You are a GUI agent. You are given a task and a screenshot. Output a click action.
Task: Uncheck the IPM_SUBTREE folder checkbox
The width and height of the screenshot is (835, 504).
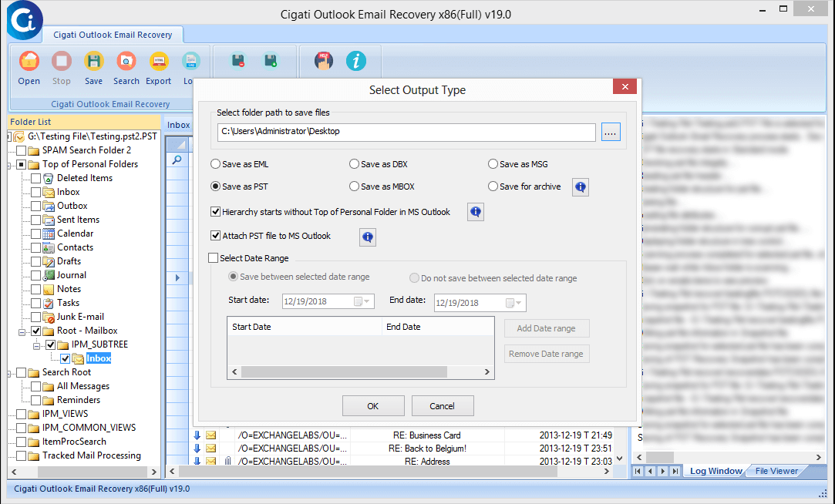(x=51, y=344)
